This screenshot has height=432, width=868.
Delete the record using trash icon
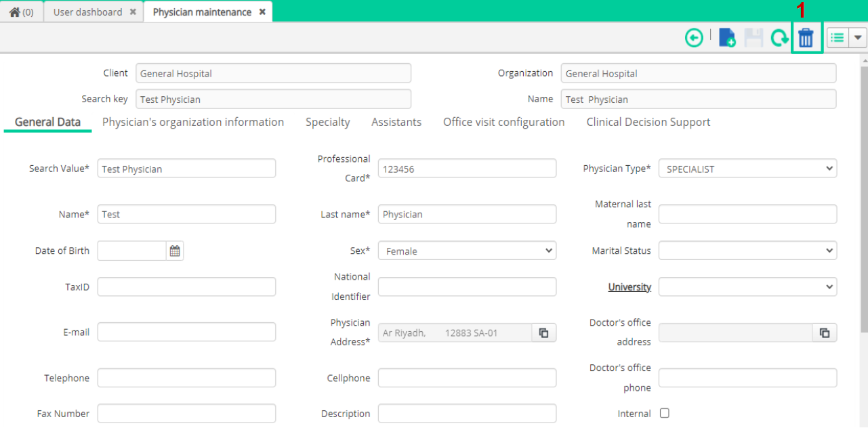click(x=806, y=38)
